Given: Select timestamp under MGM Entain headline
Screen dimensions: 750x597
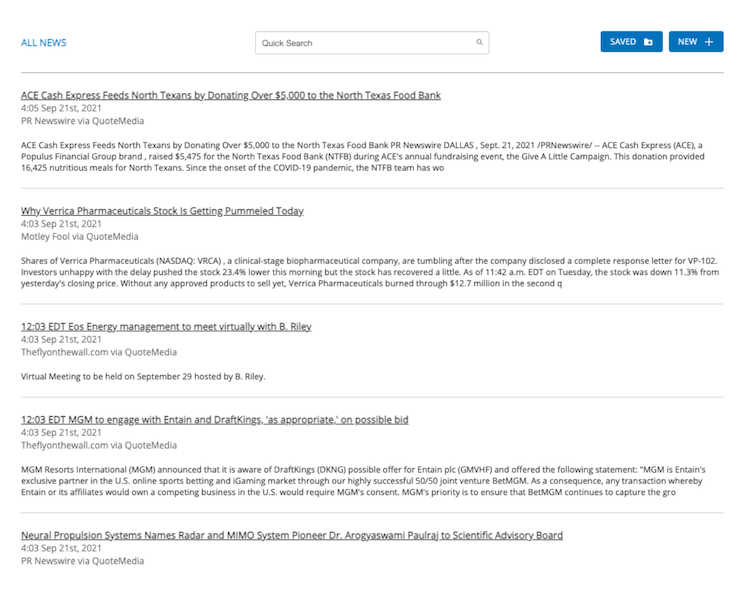Looking at the screenshot, I should click(x=61, y=432).
